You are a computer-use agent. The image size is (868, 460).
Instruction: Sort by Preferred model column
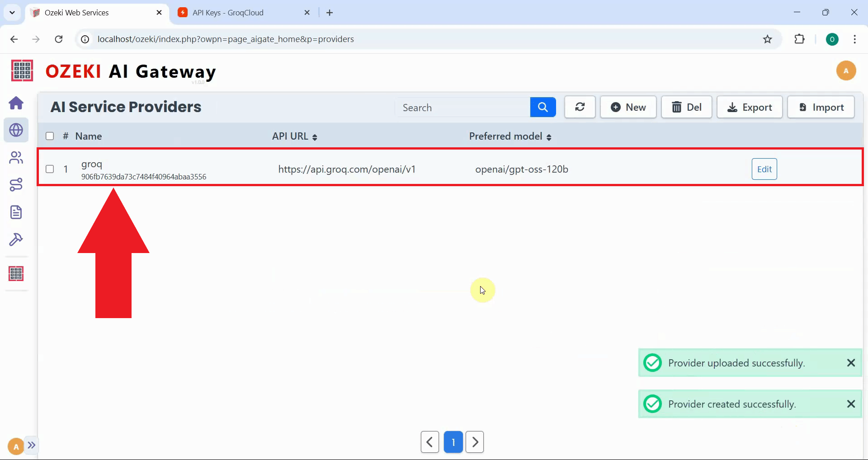(510, 136)
